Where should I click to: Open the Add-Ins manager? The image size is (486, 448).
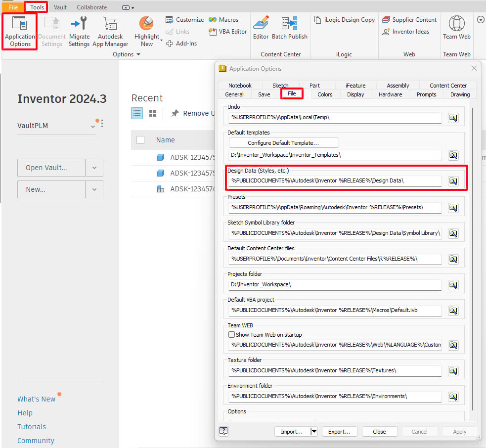(181, 44)
